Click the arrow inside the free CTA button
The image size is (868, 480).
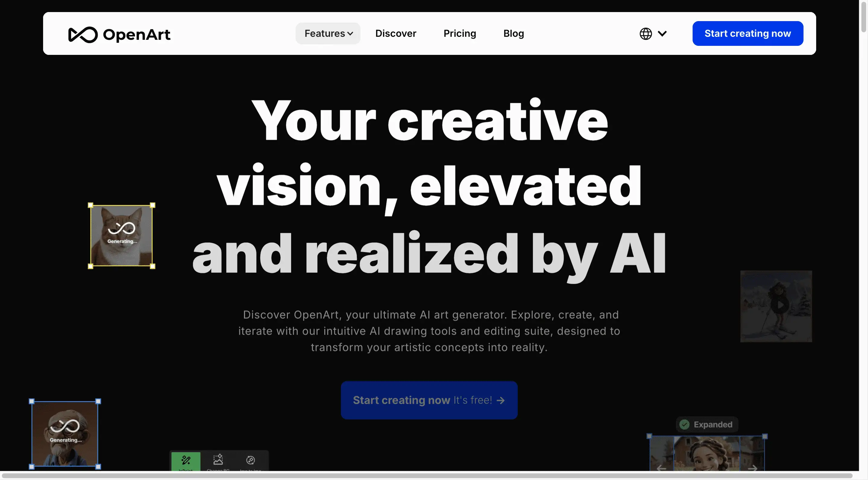tap(501, 400)
